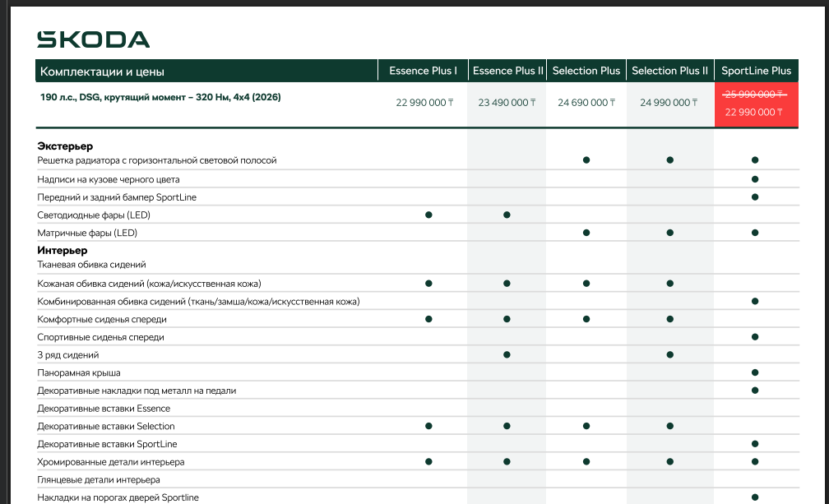
Task: Click Essence Plus II dot for Комфортные сиденья
Action: (507, 319)
